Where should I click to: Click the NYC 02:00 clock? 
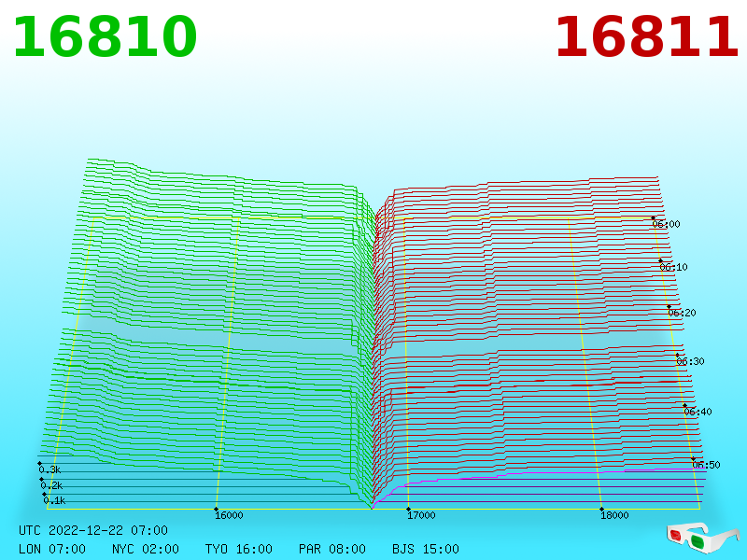tap(146, 549)
